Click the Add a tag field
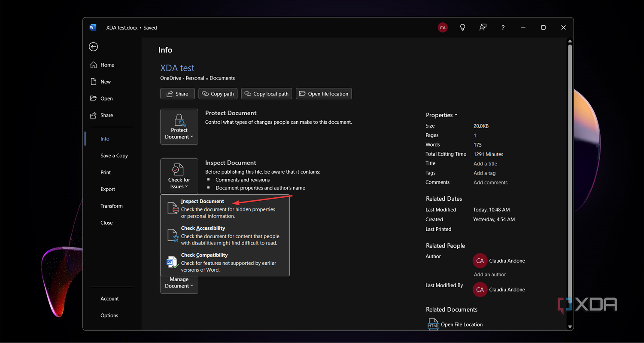The height and width of the screenshot is (343, 644). click(x=485, y=173)
